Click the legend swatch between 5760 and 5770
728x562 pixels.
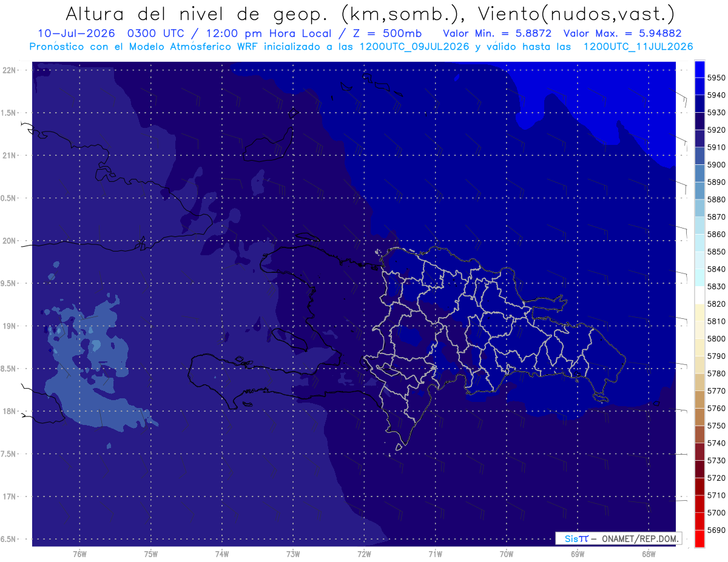(699, 399)
